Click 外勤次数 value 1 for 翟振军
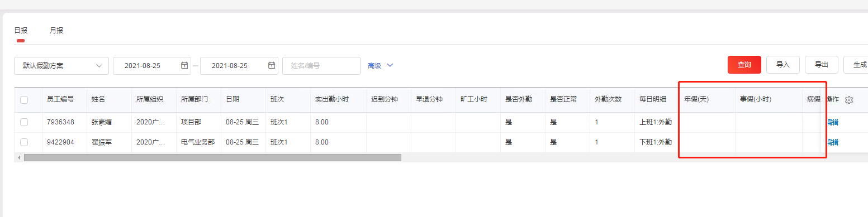The width and height of the screenshot is (868, 217). [x=596, y=142]
